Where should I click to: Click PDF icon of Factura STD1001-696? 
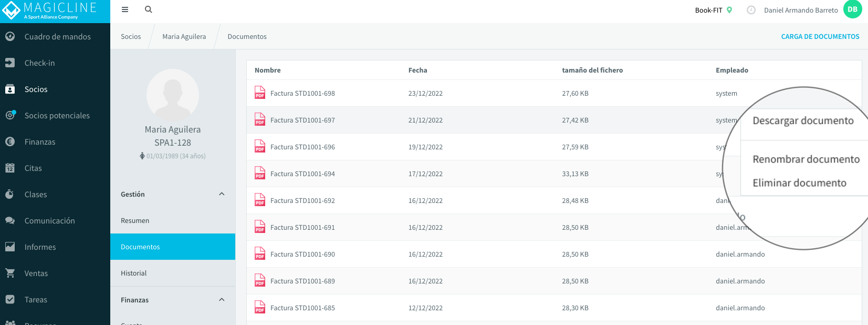click(260, 146)
